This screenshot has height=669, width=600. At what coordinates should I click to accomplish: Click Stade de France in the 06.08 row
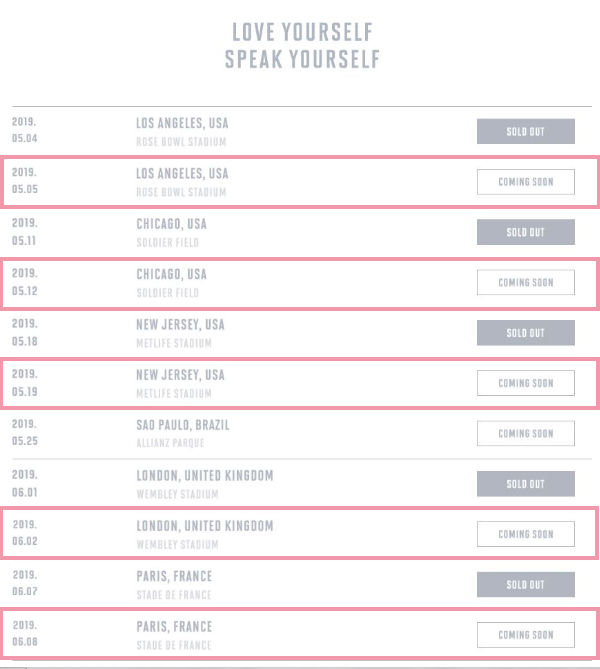click(x=174, y=645)
